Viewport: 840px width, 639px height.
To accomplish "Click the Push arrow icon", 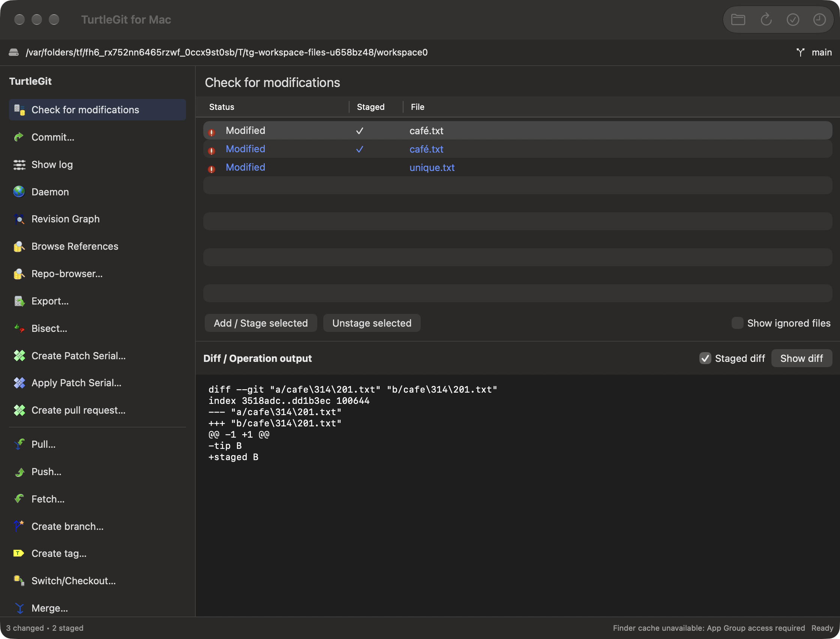I will click(19, 472).
